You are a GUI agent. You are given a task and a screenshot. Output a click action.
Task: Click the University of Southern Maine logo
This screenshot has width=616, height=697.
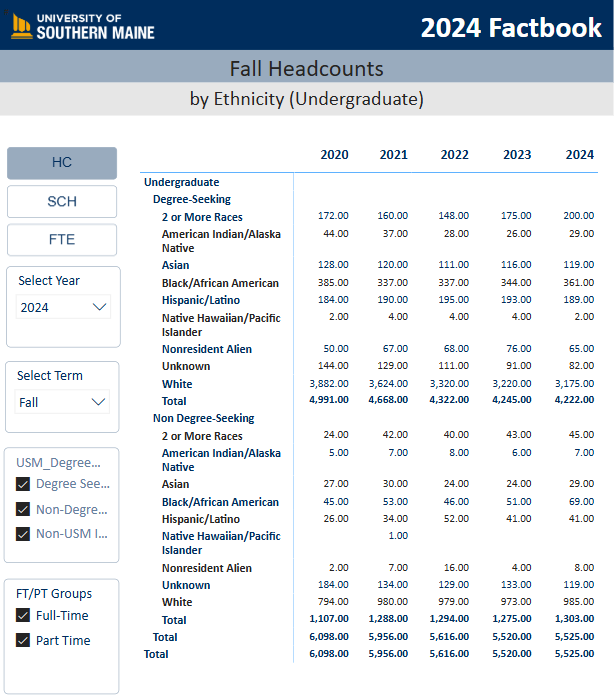pyautogui.click(x=83, y=26)
